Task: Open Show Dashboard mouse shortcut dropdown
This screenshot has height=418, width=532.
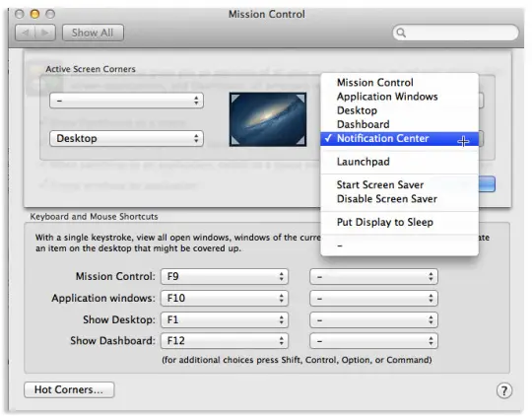Action: (374, 341)
